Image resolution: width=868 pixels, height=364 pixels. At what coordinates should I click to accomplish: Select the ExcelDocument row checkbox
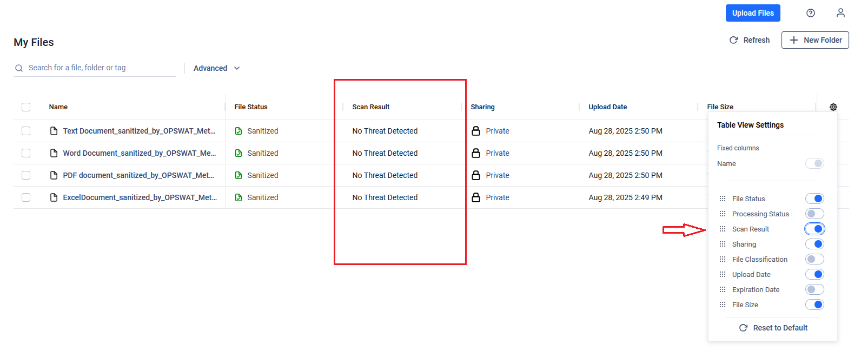(26, 197)
